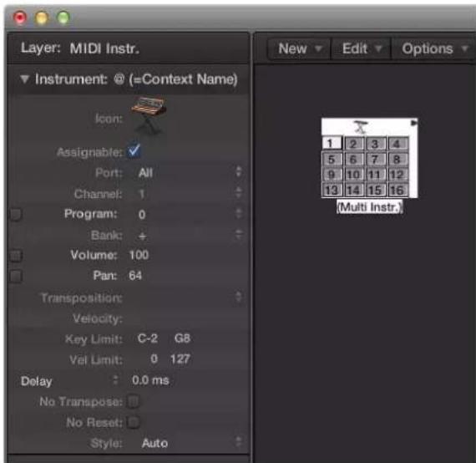Tick the No Transpose checkbox
This screenshot has width=476, height=463.
point(134,401)
